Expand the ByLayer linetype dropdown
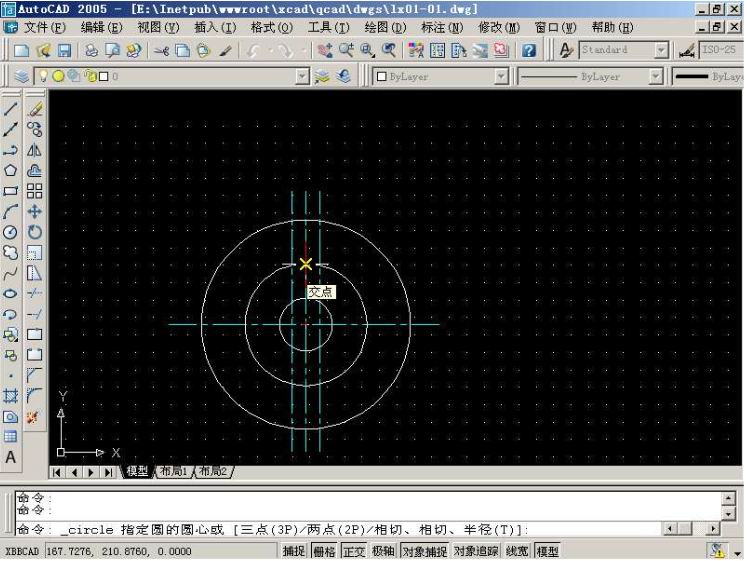This screenshot has width=747, height=561. pos(656,76)
